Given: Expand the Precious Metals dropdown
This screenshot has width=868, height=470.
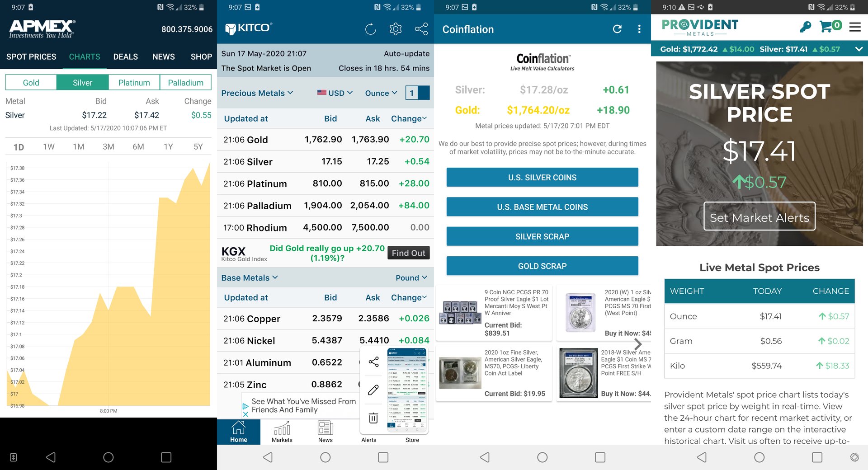Looking at the screenshot, I should [257, 93].
